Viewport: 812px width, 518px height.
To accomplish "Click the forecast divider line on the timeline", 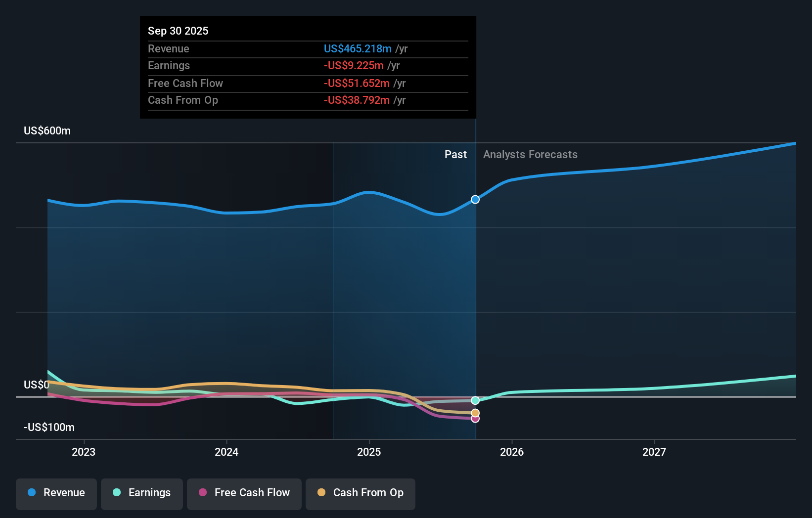I will [475, 277].
